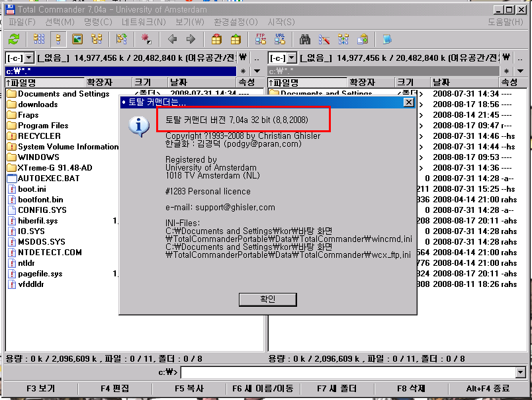Open the 환경설정(O) menu
The height and width of the screenshot is (400, 532).
236,22
